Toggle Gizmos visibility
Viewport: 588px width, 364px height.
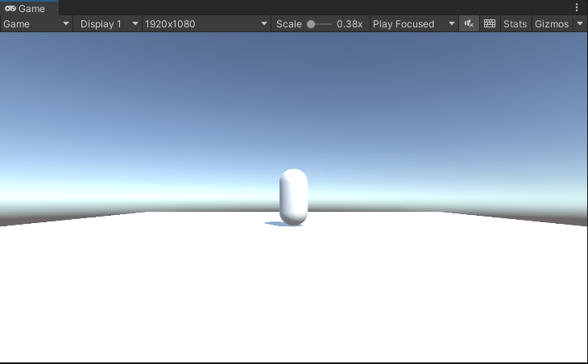coord(552,24)
